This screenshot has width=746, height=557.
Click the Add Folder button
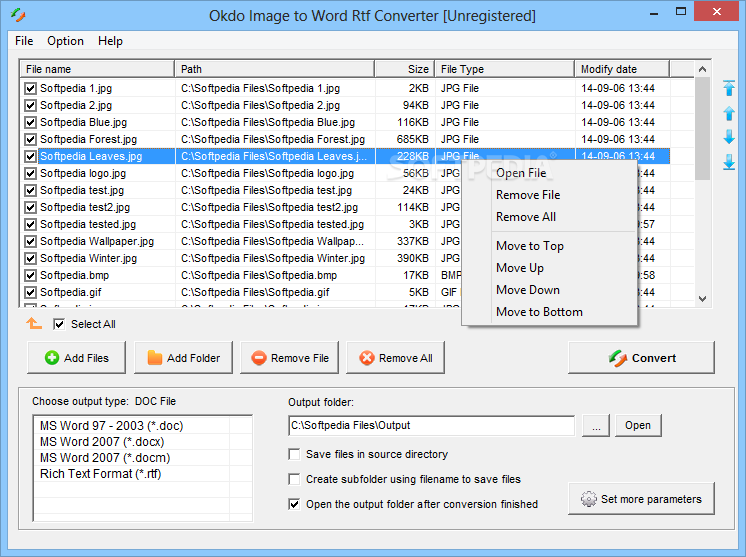(x=183, y=358)
